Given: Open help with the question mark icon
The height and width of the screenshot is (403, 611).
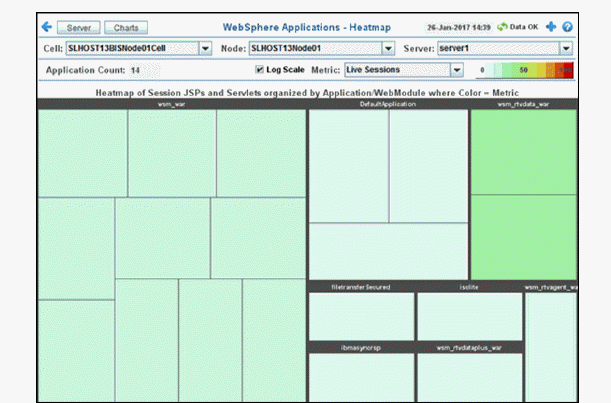Looking at the screenshot, I should [567, 27].
